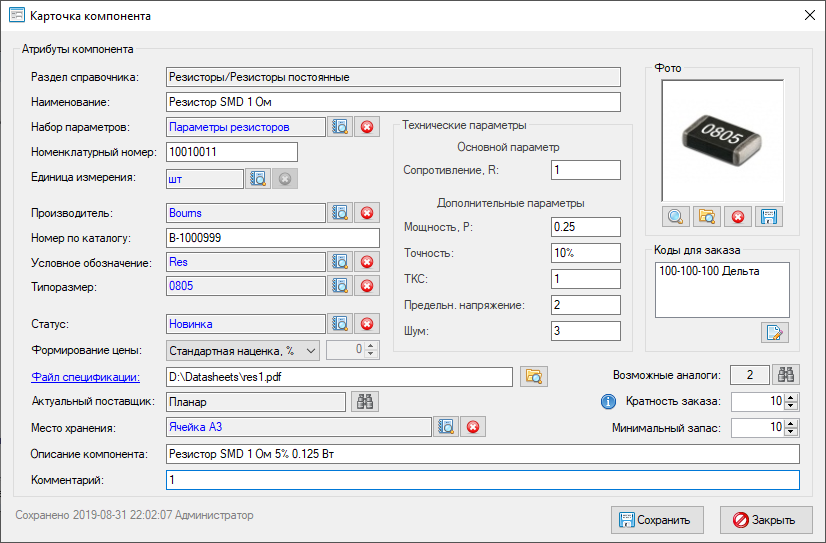
Task: Open Типоразмер lookup browse icon
Action: tap(340, 287)
